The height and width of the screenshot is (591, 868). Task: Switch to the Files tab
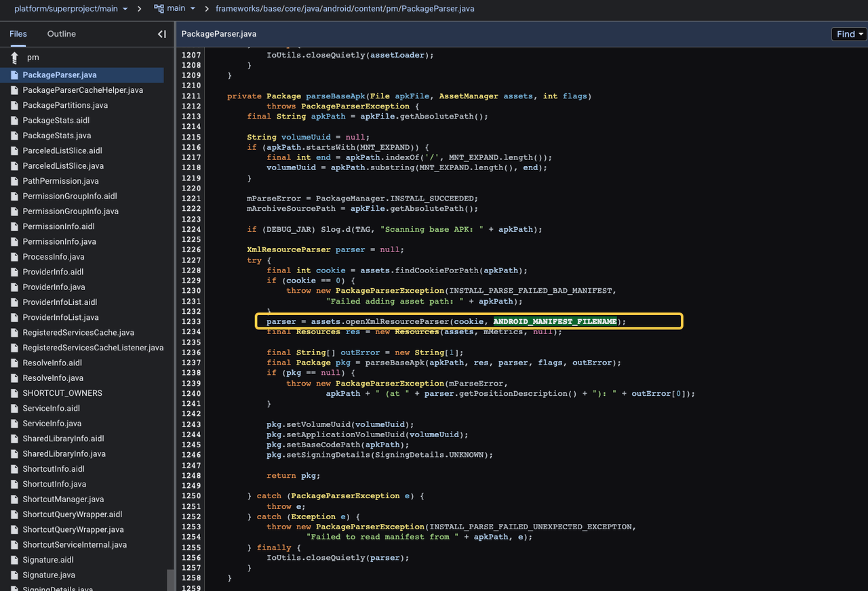pyautogui.click(x=18, y=34)
